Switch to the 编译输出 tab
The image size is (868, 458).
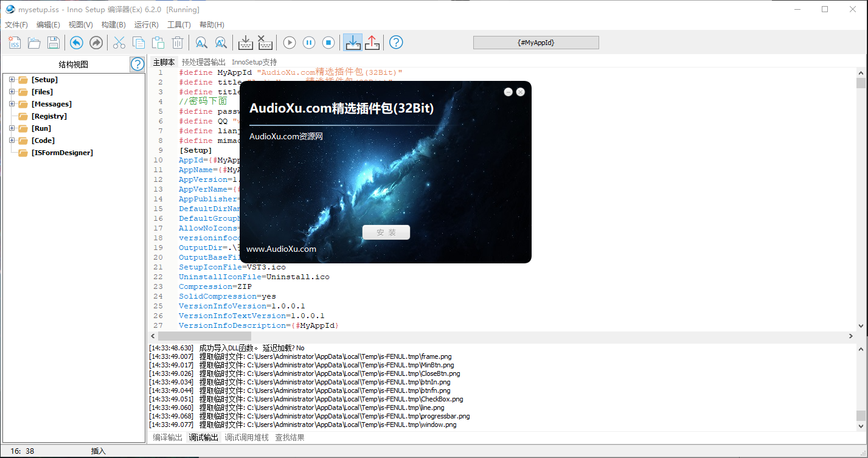pyautogui.click(x=167, y=437)
